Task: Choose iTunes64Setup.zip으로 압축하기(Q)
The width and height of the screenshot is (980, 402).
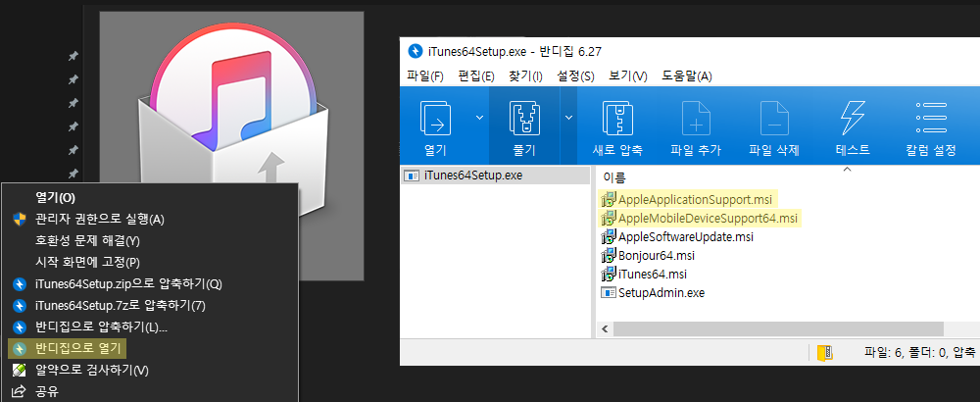Action: click(150, 283)
